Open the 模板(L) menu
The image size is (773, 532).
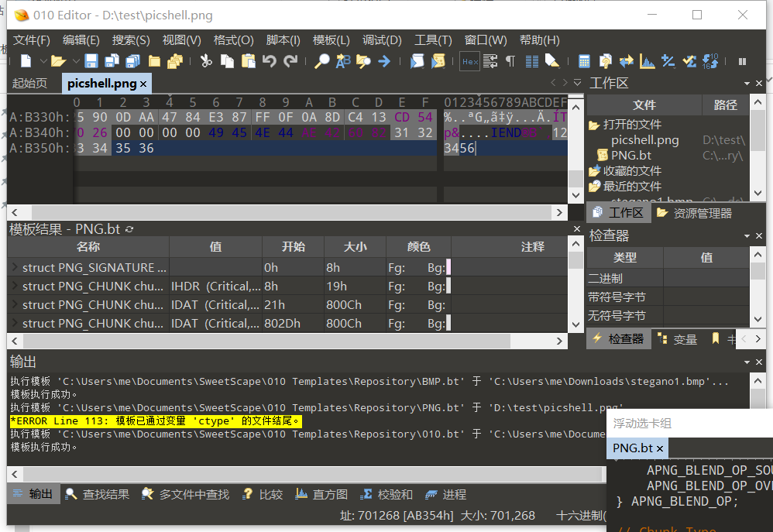coord(332,40)
